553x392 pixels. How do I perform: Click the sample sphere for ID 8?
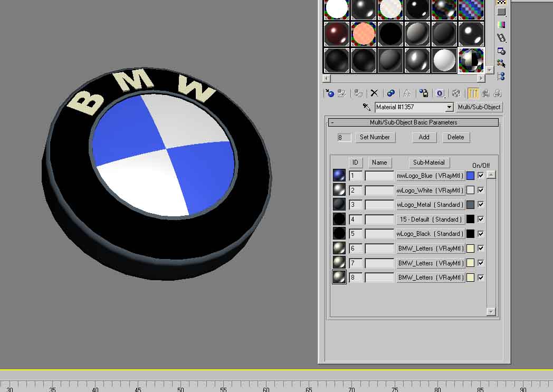(339, 277)
